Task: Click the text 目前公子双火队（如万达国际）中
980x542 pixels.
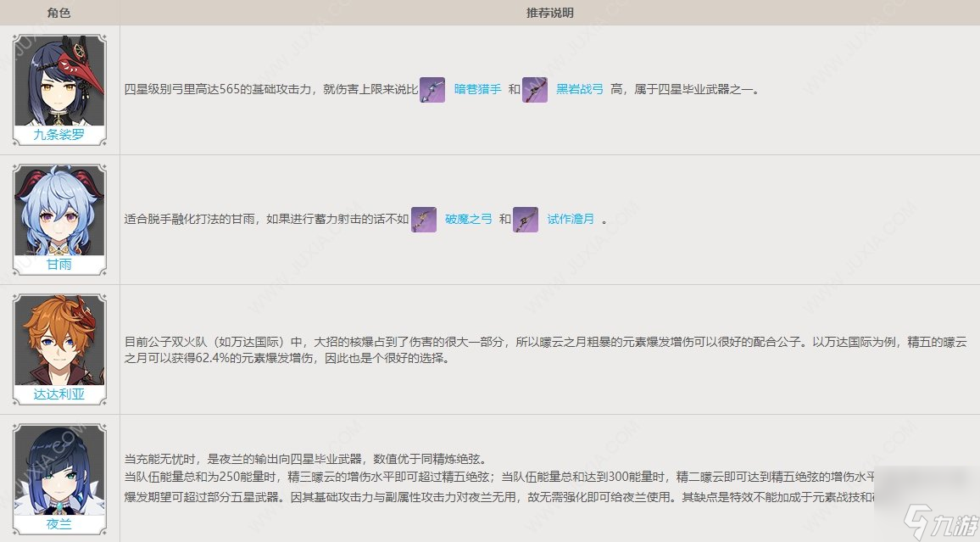Action: tap(213, 342)
